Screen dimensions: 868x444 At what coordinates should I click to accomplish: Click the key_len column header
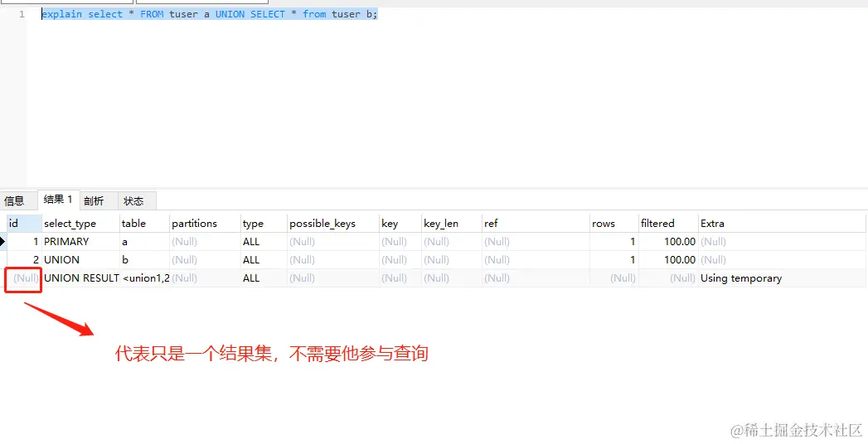[451, 224]
